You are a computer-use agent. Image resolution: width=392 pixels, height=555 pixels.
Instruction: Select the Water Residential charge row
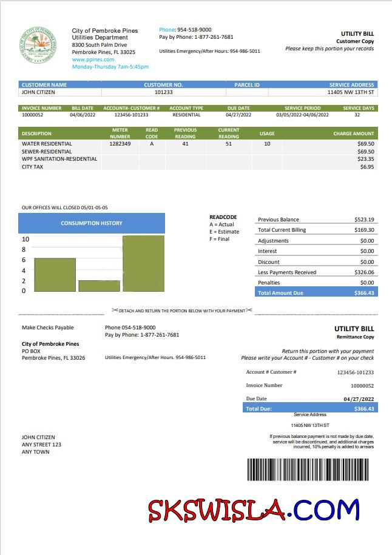[x=198, y=144]
